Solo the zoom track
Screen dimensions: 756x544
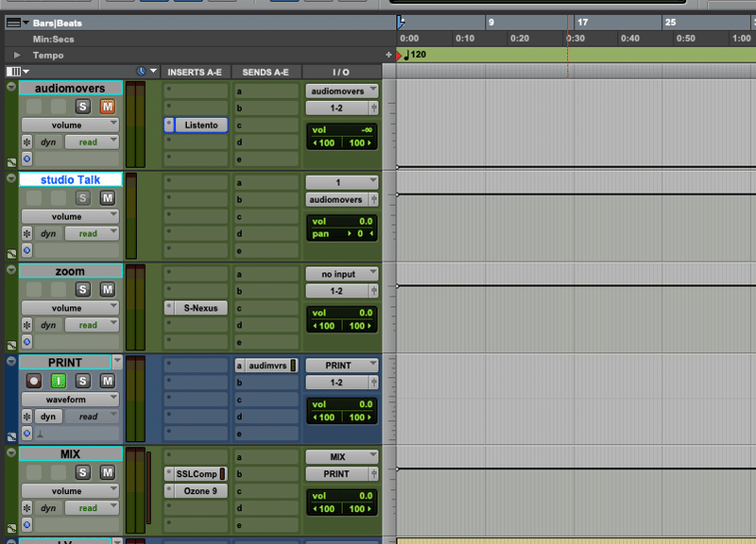tap(82, 290)
